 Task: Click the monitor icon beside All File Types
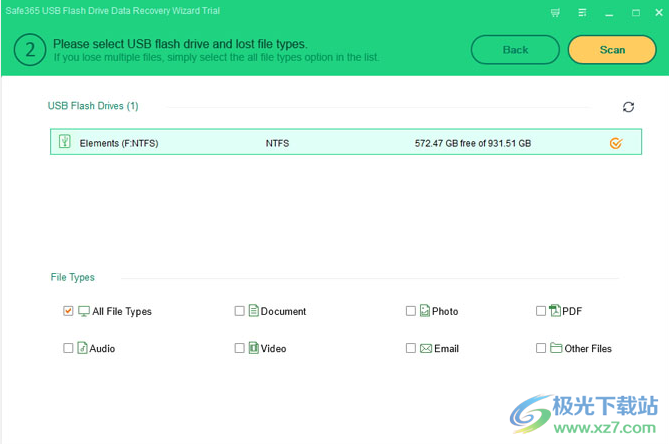click(x=84, y=311)
